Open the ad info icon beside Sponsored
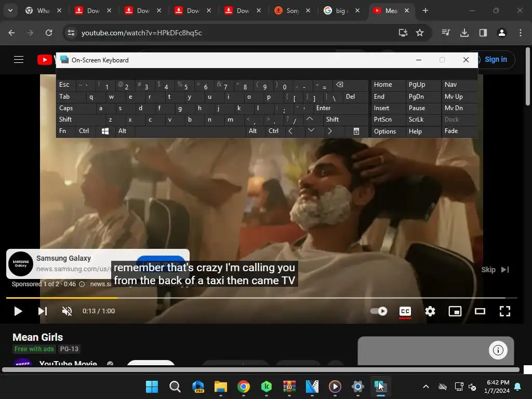This screenshot has width=532, height=399. tap(82, 284)
